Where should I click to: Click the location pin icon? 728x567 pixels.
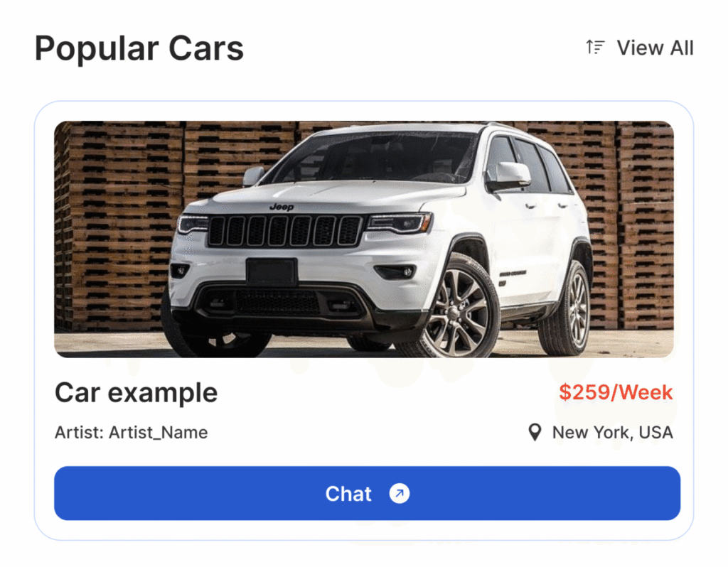tap(535, 433)
